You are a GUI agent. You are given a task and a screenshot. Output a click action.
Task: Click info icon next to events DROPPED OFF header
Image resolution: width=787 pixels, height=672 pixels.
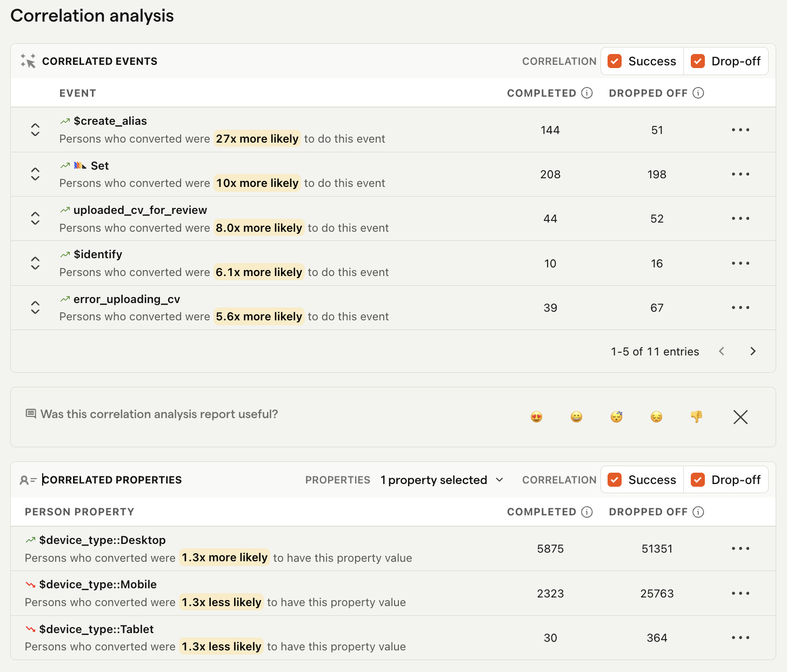[698, 93]
